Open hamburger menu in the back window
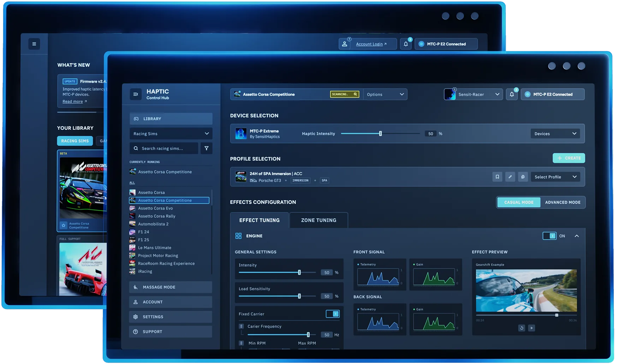Screen dimensions: 617x364 (x=34, y=44)
